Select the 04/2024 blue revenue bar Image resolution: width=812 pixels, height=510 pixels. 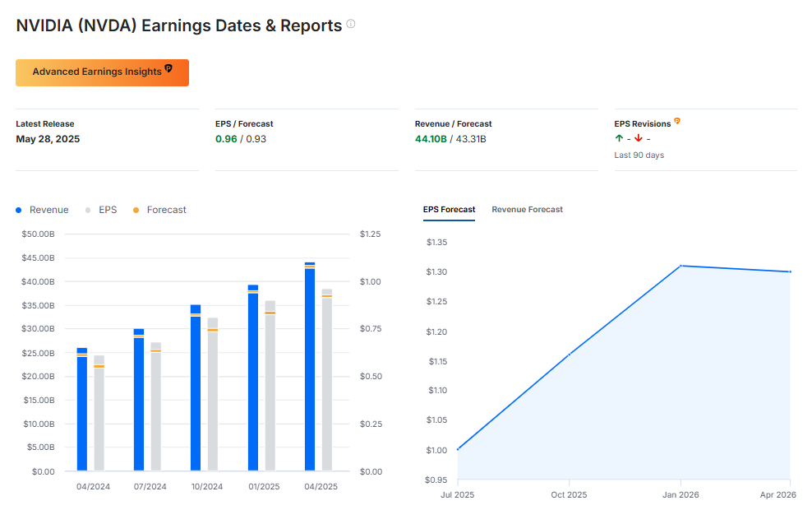click(82, 410)
